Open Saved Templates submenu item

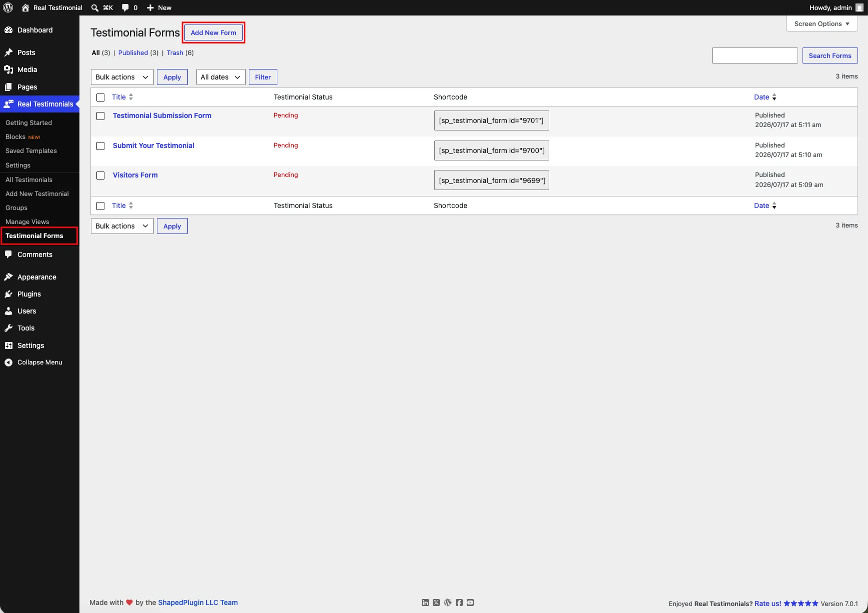pos(31,150)
